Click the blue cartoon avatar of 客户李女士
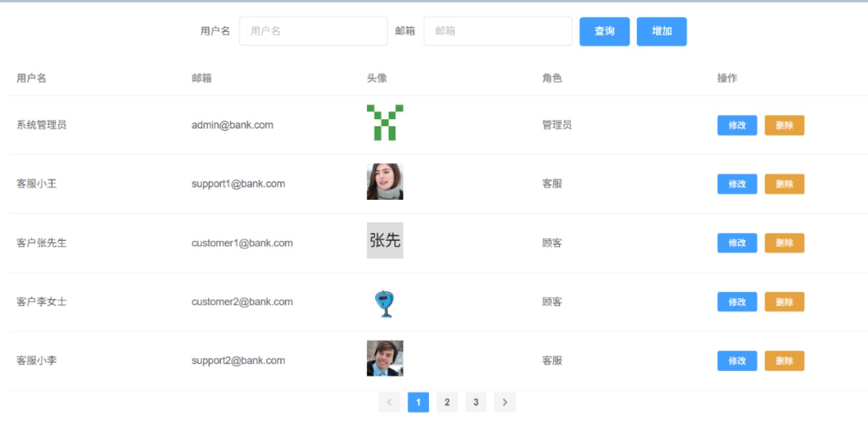Viewport: 868px width, 436px height. [385, 303]
